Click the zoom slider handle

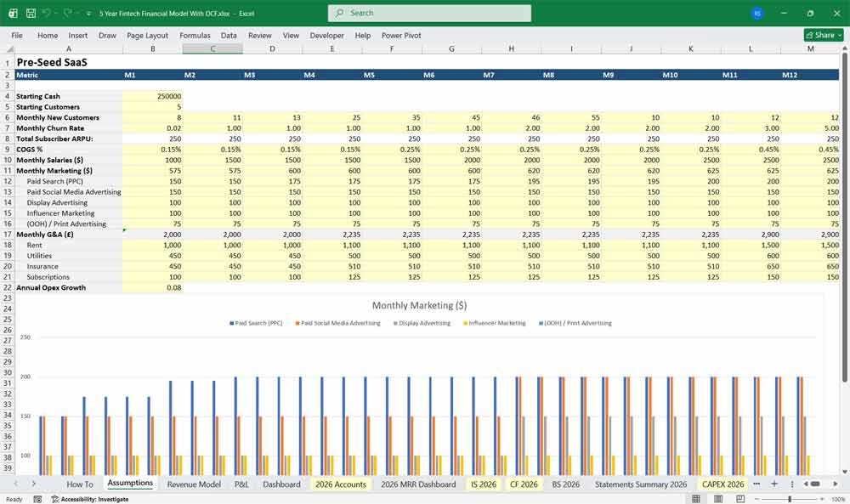click(790, 499)
